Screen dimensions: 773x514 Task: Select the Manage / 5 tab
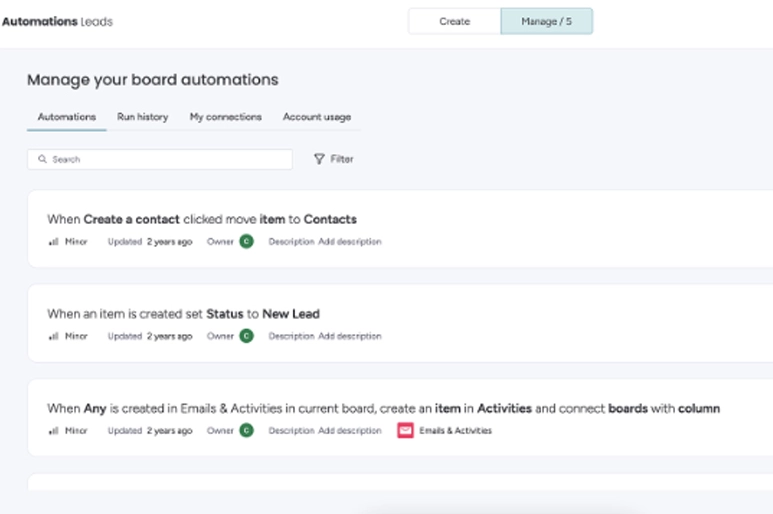[x=546, y=21]
